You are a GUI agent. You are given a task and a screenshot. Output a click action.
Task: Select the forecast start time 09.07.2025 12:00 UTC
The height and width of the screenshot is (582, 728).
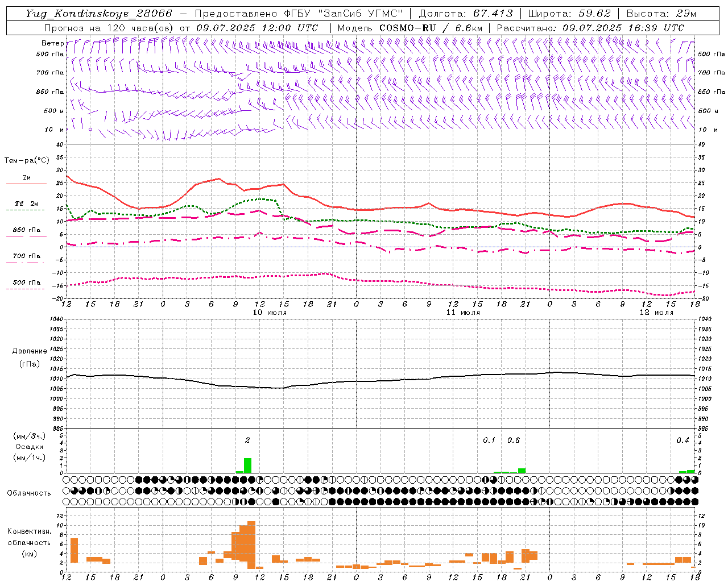point(257,28)
